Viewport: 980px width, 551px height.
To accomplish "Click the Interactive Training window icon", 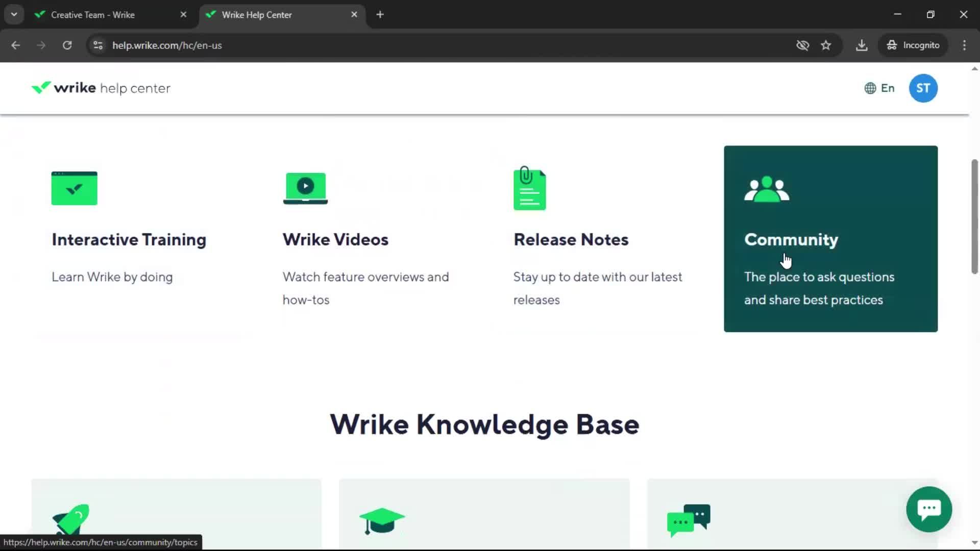I will tap(75, 188).
